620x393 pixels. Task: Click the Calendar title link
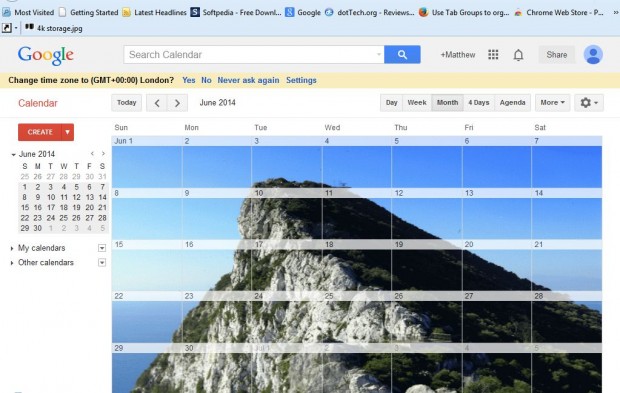point(38,103)
